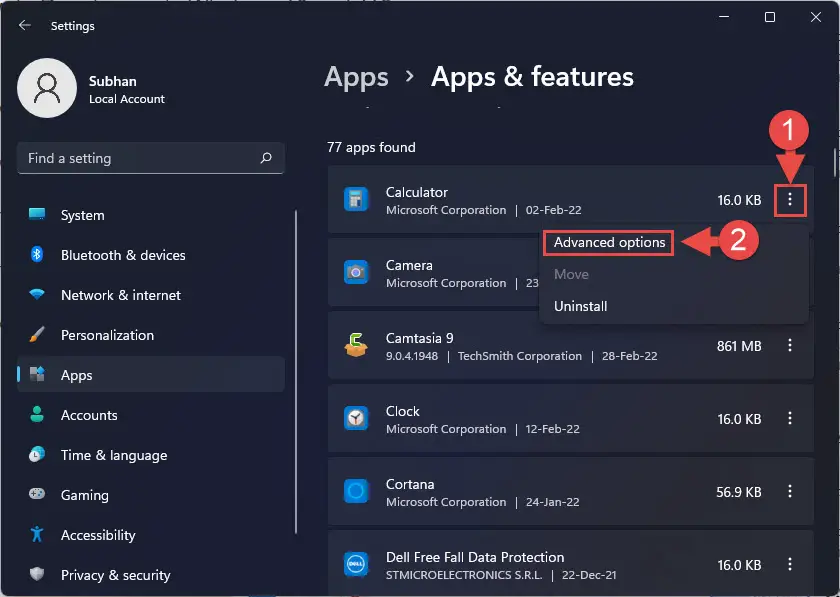Click the Accessibility figure icon
The width and height of the screenshot is (840, 597).
[x=37, y=534]
